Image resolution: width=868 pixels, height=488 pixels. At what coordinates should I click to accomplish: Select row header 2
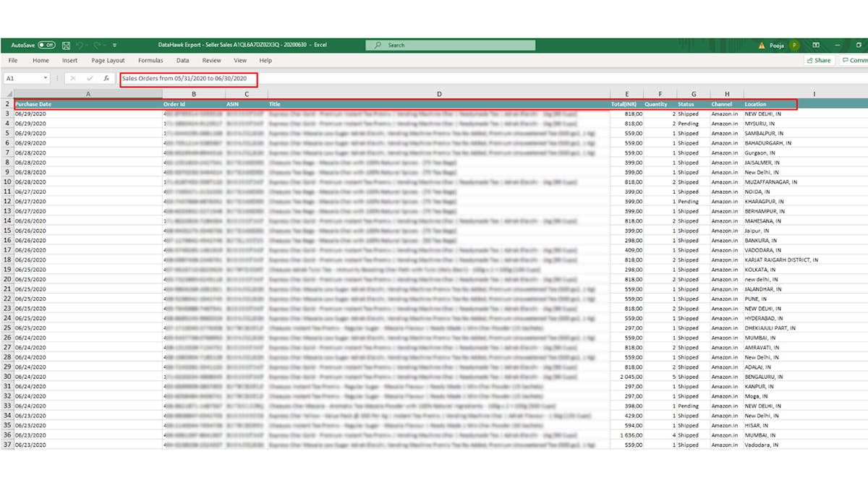point(7,104)
